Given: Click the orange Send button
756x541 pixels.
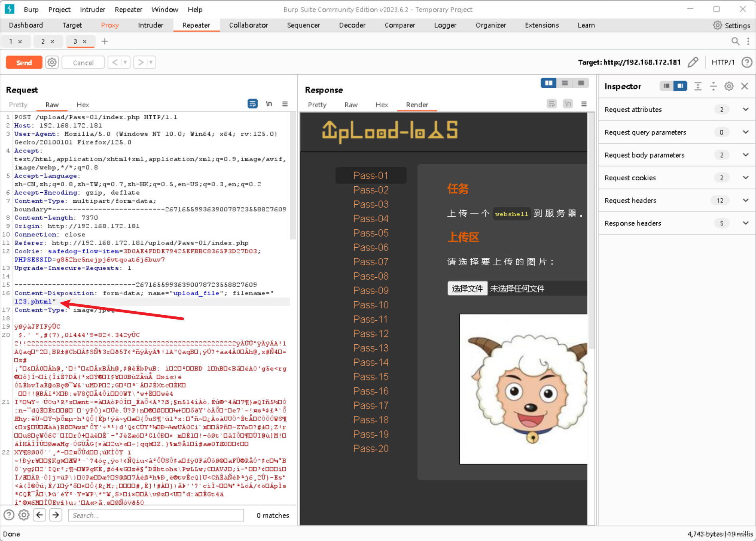Looking at the screenshot, I should 24,63.
